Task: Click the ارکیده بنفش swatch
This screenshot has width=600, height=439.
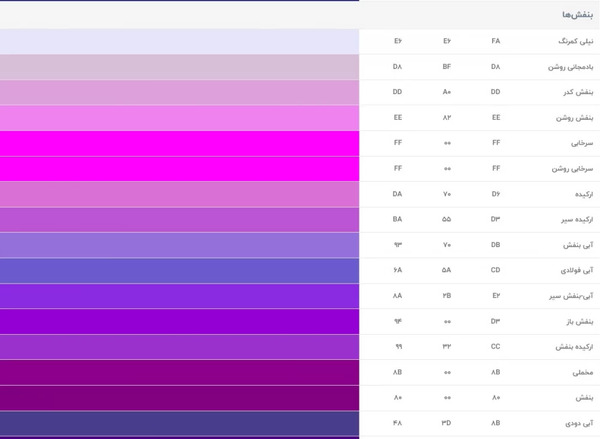Action: coord(179,347)
